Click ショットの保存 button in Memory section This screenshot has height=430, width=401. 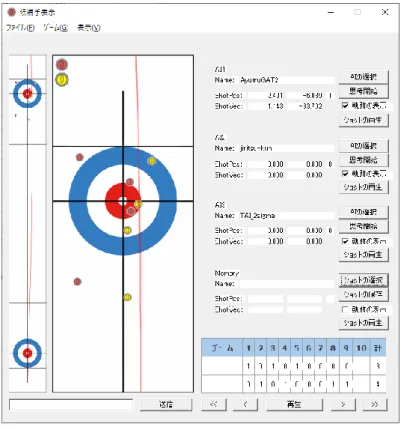(x=364, y=295)
